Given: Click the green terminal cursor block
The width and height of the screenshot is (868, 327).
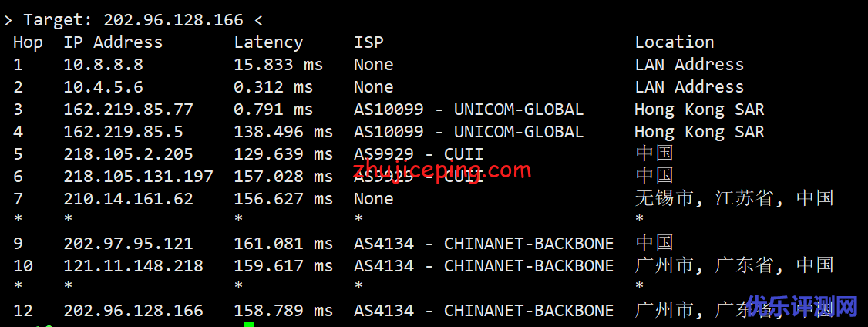Looking at the screenshot, I should click(x=248, y=324).
